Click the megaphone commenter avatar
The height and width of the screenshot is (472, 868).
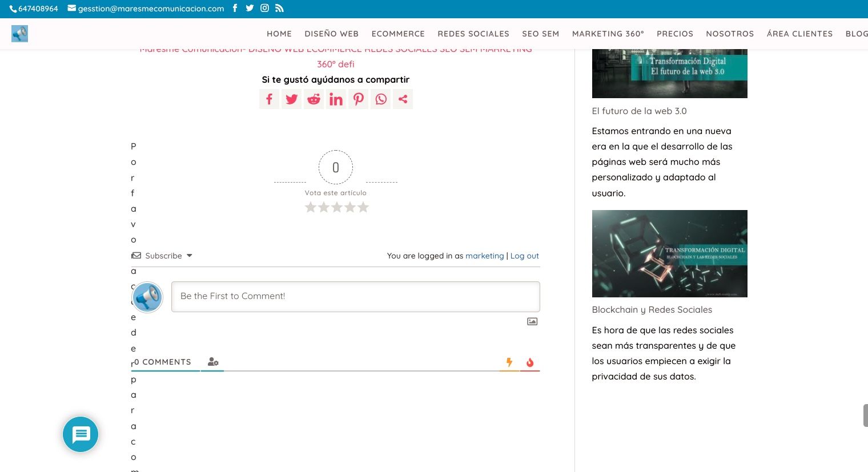[x=147, y=297]
